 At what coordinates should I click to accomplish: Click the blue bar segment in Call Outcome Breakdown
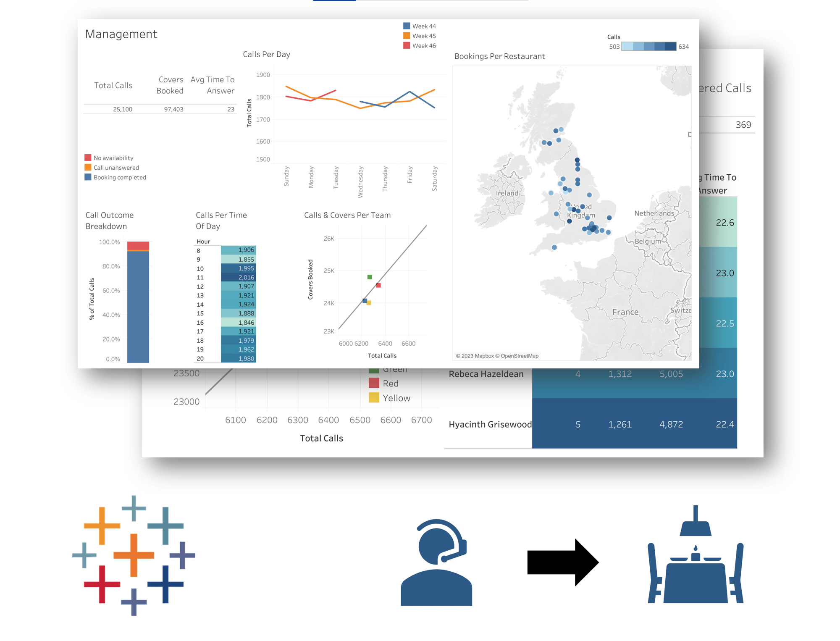click(x=138, y=307)
